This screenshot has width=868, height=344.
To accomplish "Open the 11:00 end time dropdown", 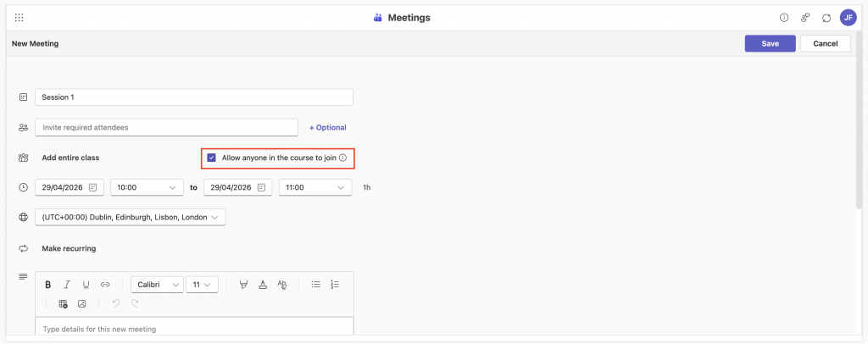I will point(315,187).
